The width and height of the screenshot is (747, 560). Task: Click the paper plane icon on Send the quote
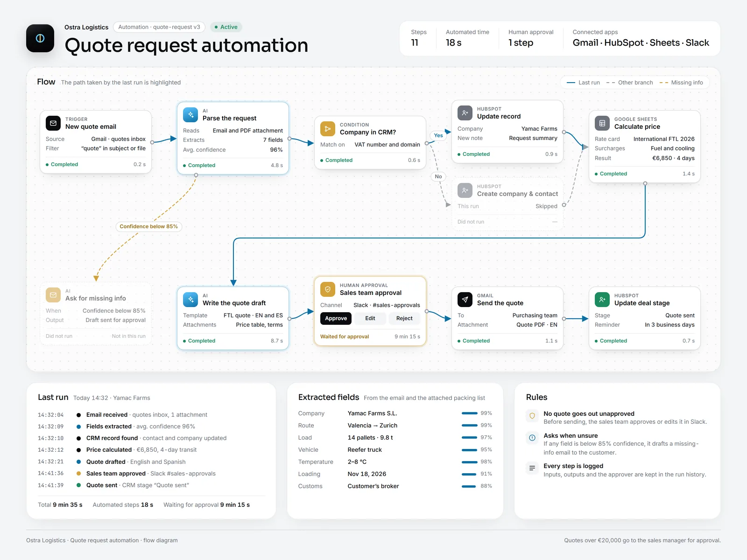tap(465, 300)
